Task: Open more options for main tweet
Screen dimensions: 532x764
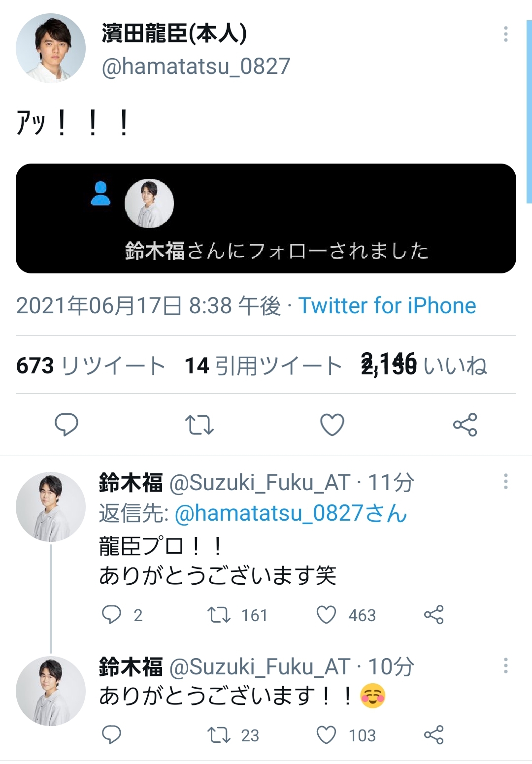Action: pyautogui.click(x=505, y=34)
